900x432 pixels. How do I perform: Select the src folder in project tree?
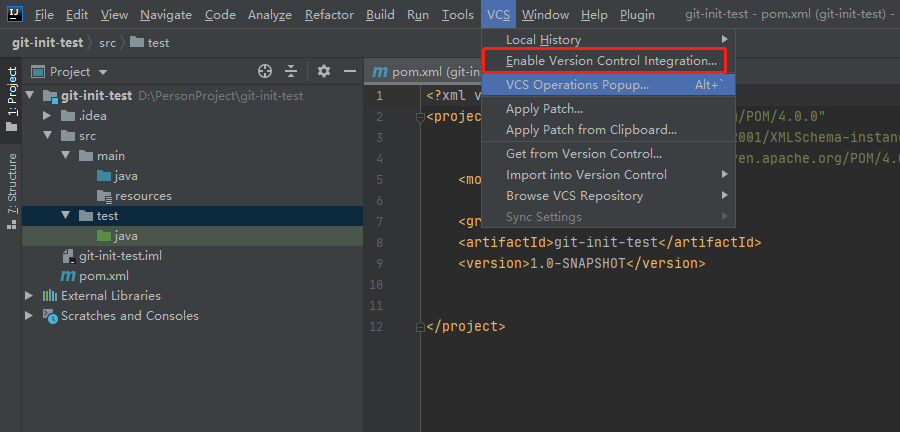click(88, 136)
